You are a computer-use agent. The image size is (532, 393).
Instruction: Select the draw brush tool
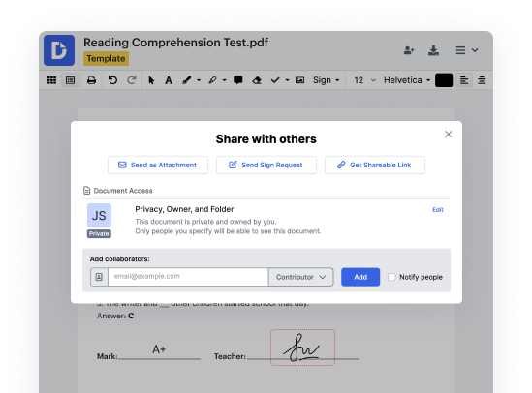[187, 80]
